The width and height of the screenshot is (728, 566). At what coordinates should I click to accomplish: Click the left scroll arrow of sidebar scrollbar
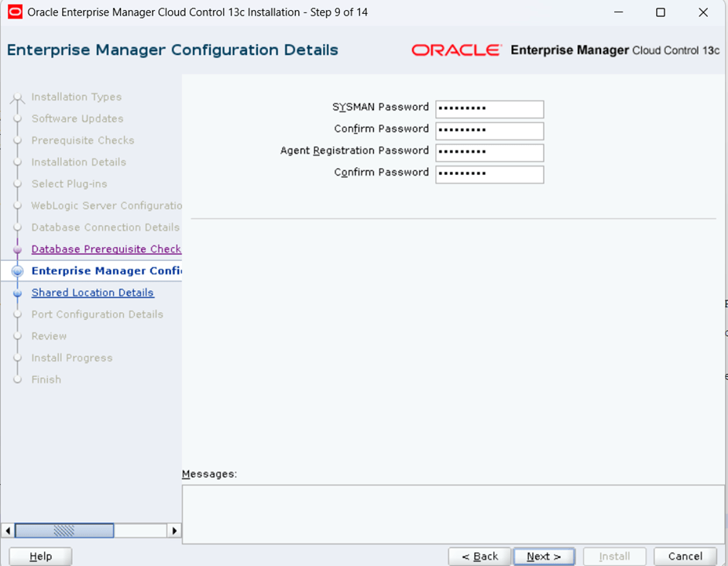pyautogui.click(x=9, y=530)
